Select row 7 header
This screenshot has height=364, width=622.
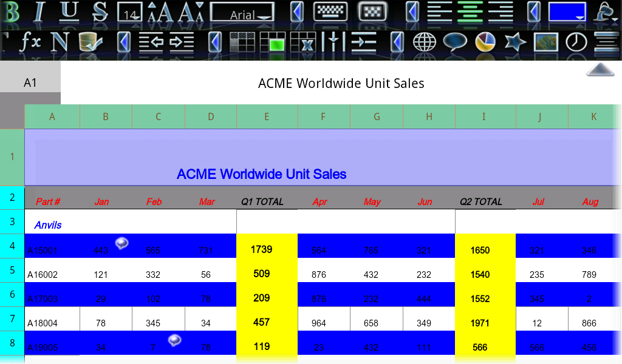coord(12,319)
